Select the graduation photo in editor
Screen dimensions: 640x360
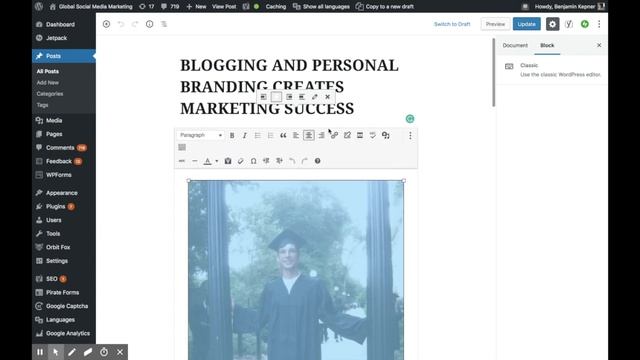pos(296,270)
